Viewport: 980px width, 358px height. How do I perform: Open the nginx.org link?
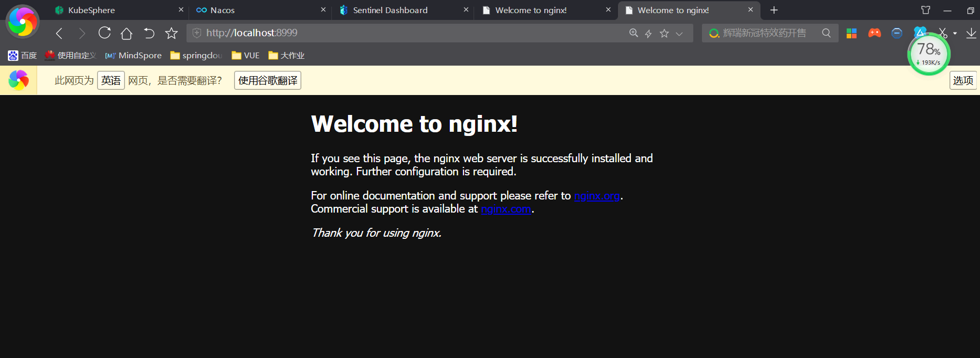coord(597,196)
